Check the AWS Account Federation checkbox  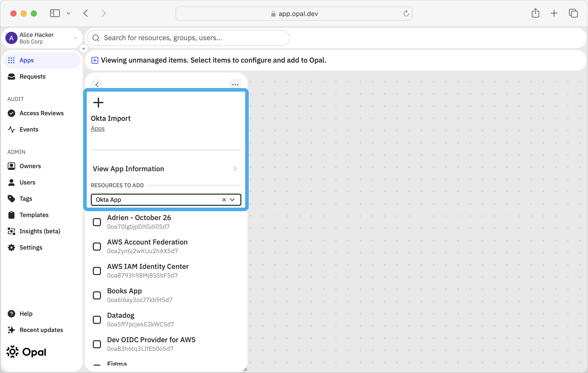coord(97,247)
